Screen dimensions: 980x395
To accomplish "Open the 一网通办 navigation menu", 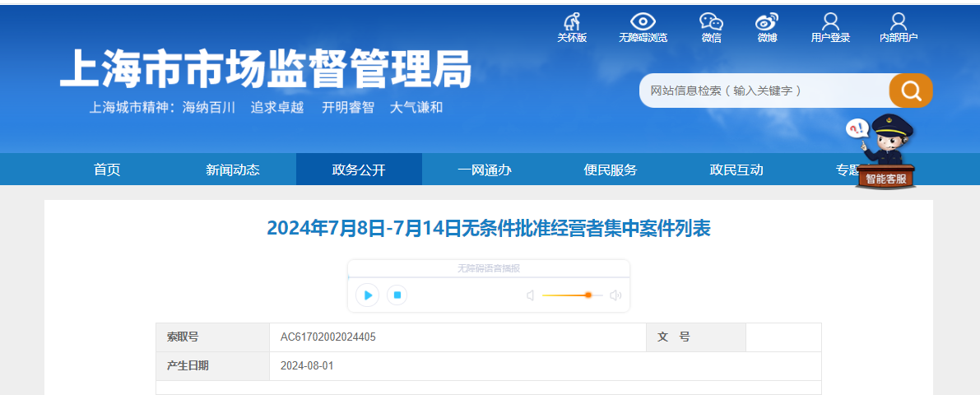I will tap(485, 170).
